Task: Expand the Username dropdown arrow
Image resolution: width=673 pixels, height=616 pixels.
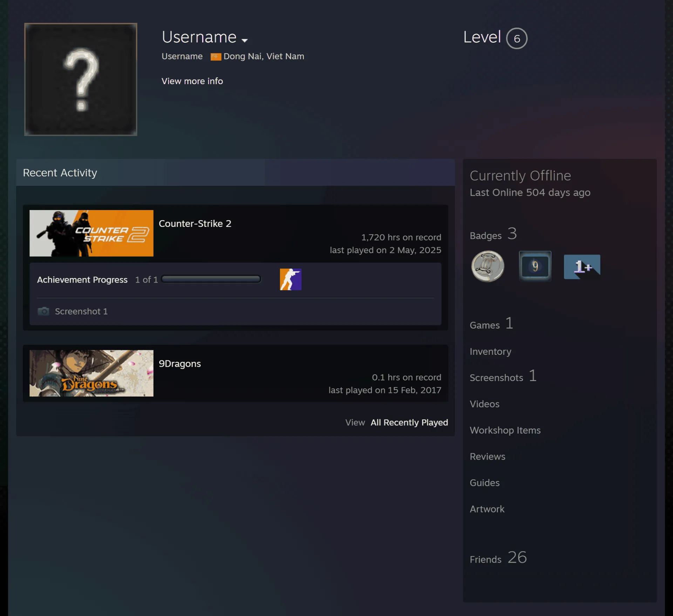Action: pos(245,40)
